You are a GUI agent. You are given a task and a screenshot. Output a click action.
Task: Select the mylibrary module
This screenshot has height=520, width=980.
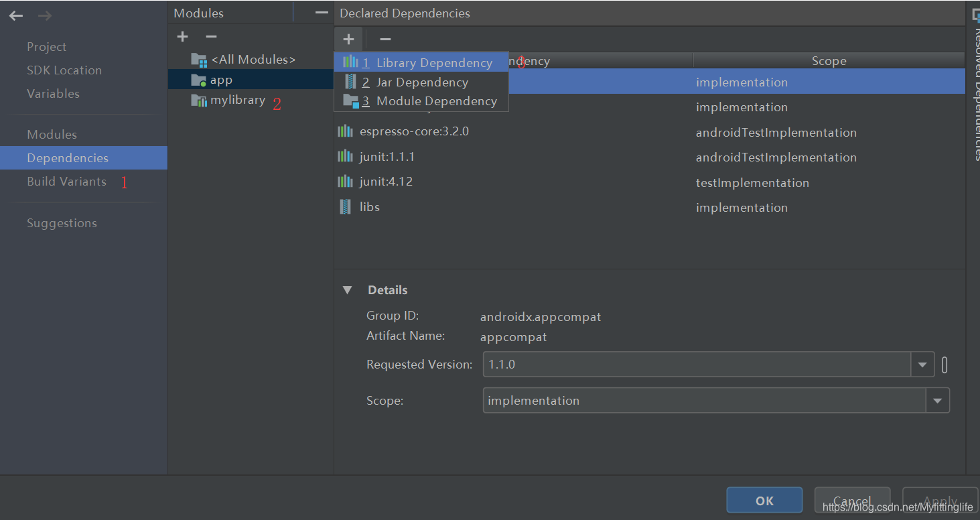(251, 101)
